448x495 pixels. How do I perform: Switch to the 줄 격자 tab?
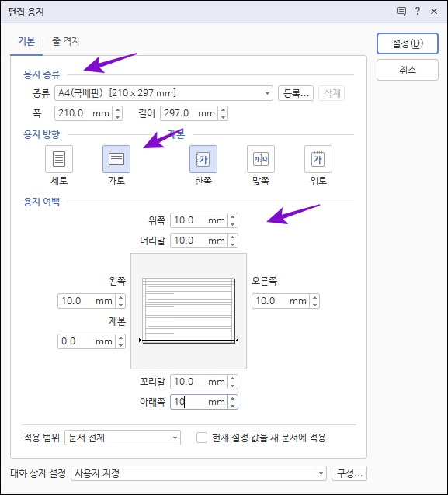coord(66,41)
